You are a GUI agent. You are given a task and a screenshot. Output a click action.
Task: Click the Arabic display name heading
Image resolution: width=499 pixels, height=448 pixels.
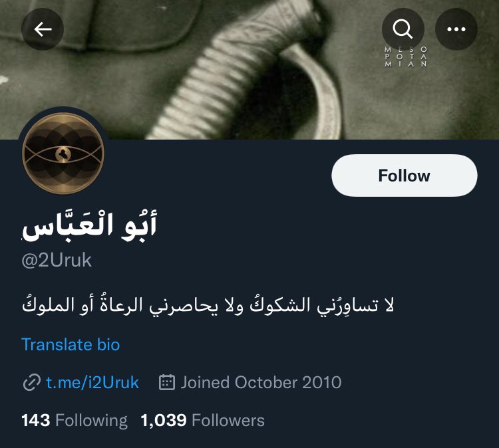pos(89,226)
